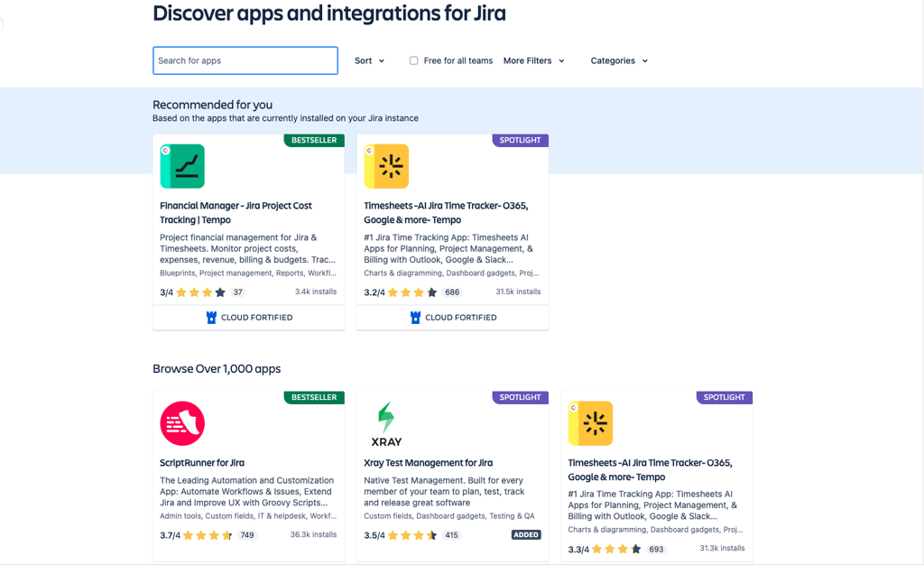Click the 3.4k installs text
Image resolution: width=924 pixels, height=565 pixels.
[x=316, y=292]
